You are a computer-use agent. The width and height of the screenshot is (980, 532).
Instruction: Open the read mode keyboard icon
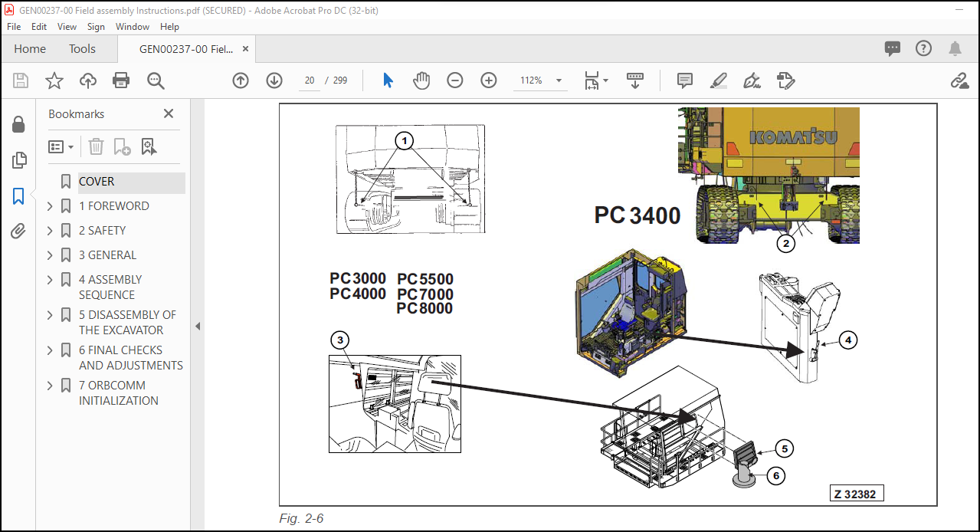tap(635, 80)
